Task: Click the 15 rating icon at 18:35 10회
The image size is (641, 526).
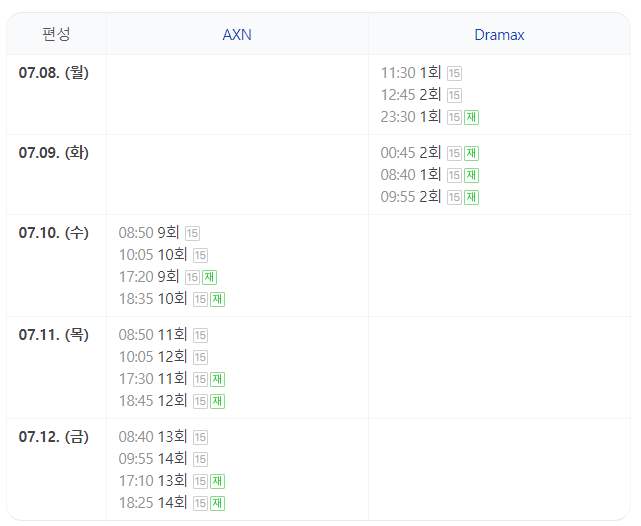Action: click(200, 300)
